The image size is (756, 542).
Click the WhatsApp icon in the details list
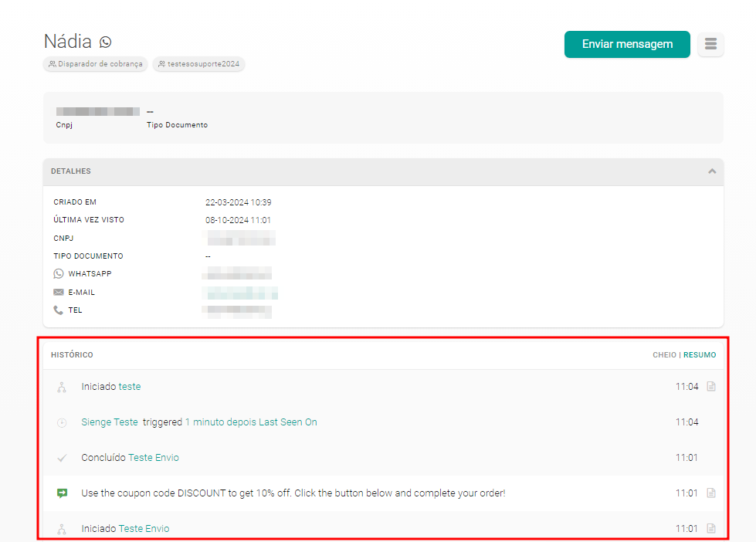(59, 274)
